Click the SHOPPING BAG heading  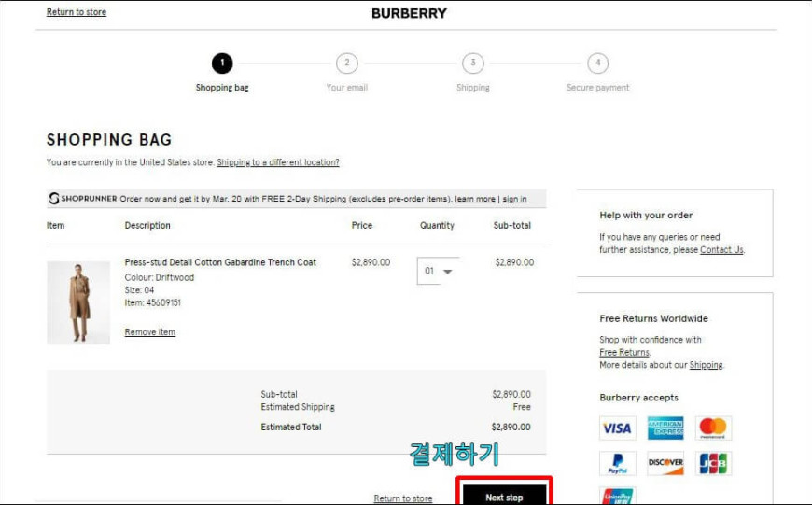click(x=109, y=139)
